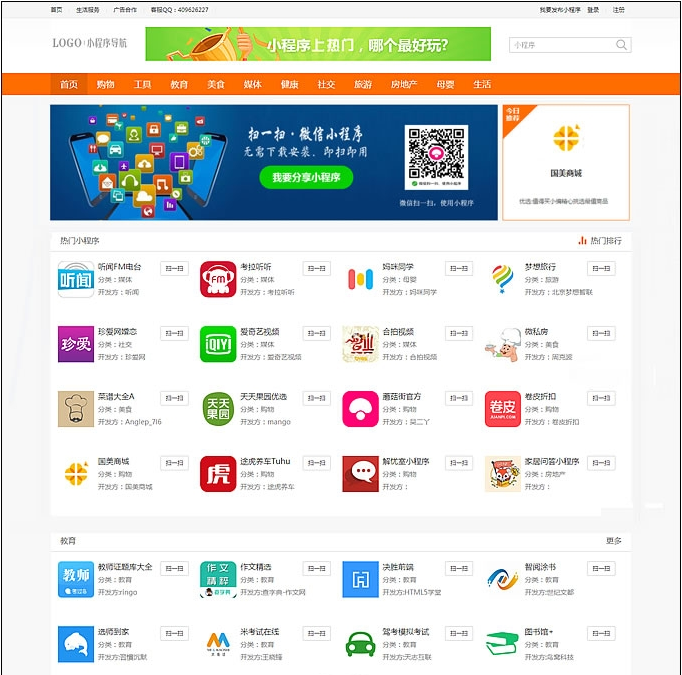The width and height of the screenshot is (682, 675).
Task: Open the red 考拉听听 FM icon
Action: point(218,279)
